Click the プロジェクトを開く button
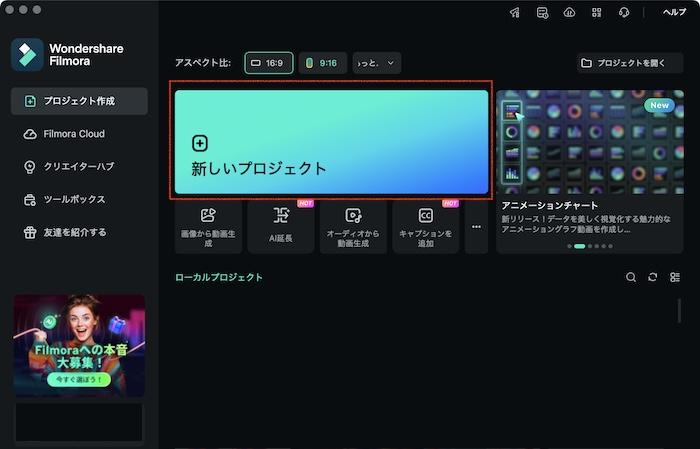700x449 pixels. (x=629, y=63)
